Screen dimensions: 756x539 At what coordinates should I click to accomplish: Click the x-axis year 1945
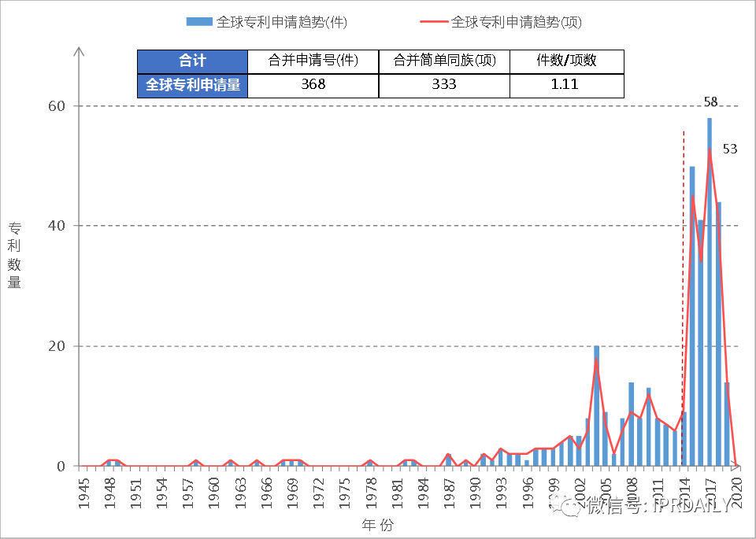84,493
